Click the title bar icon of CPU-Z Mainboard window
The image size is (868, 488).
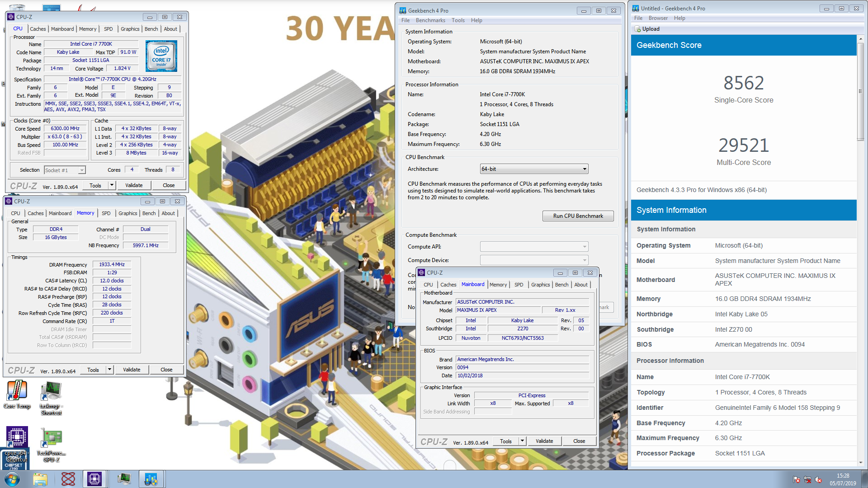(421, 273)
